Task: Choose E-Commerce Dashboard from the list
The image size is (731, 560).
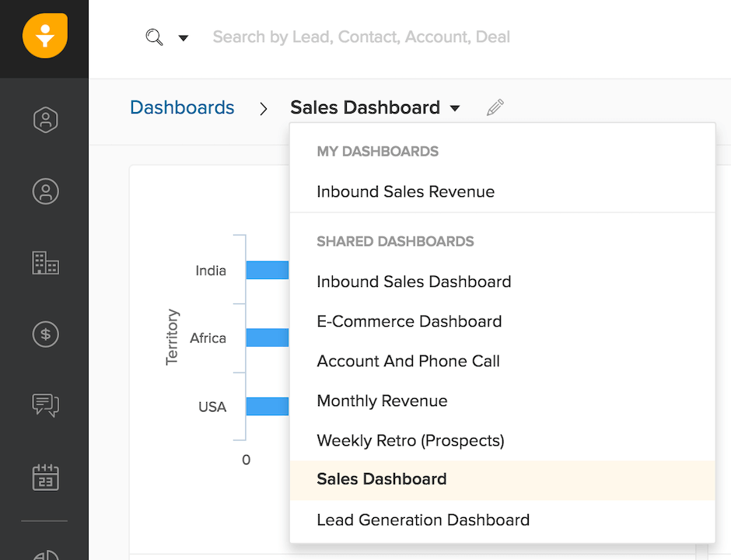Action: (409, 321)
